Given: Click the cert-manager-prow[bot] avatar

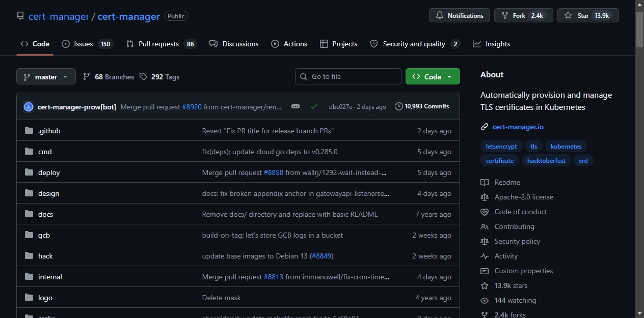Looking at the screenshot, I should pos(29,107).
